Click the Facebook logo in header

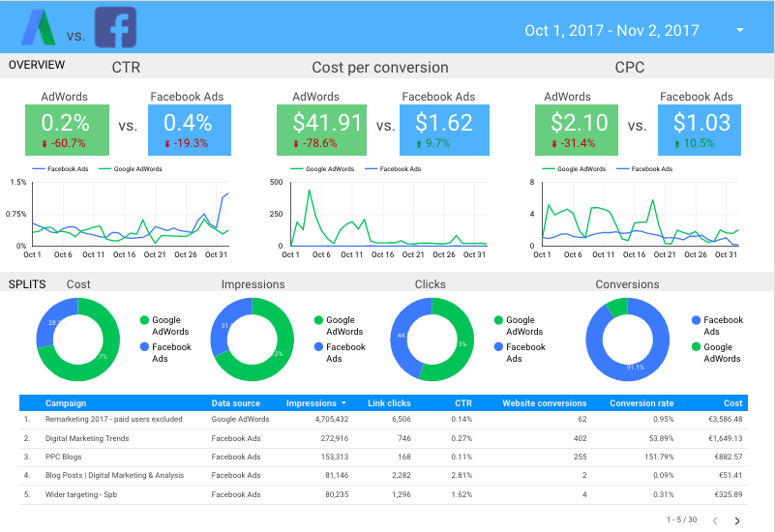point(116,27)
